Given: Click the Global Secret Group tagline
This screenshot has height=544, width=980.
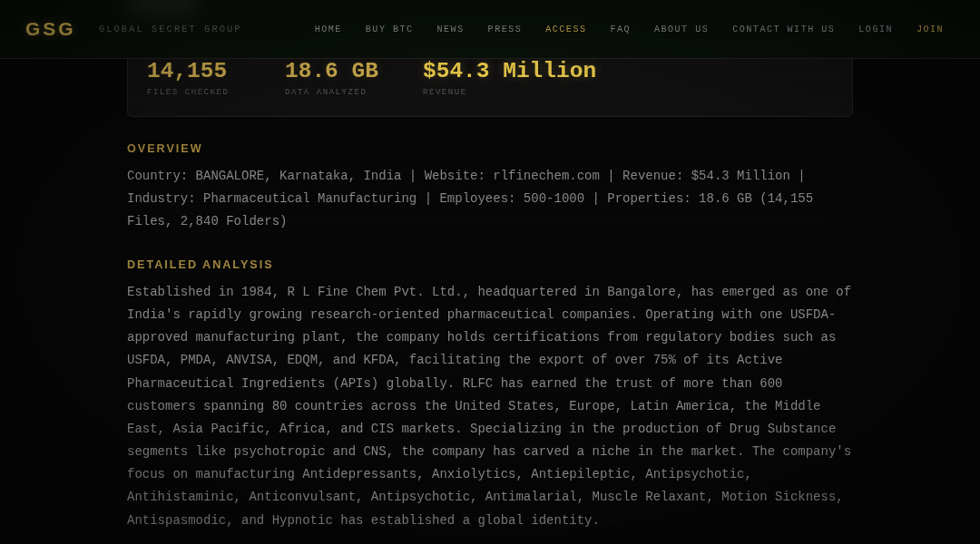Looking at the screenshot, I should (170, 29).
